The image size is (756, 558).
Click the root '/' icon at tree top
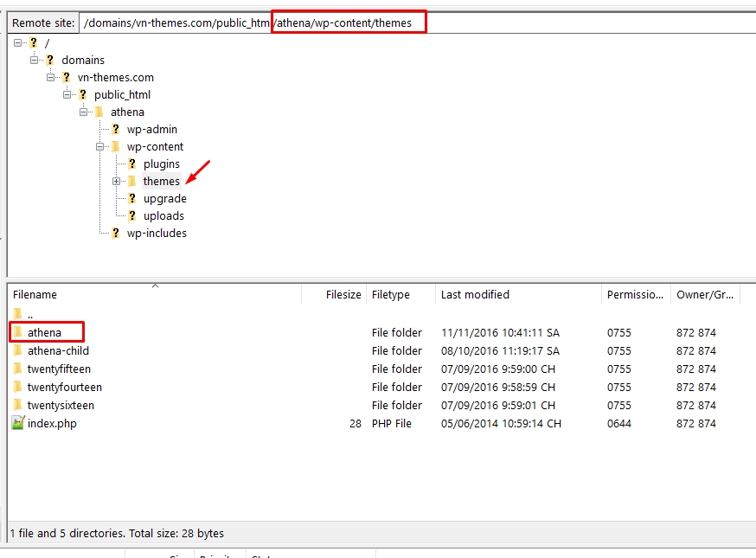point(32,42)
